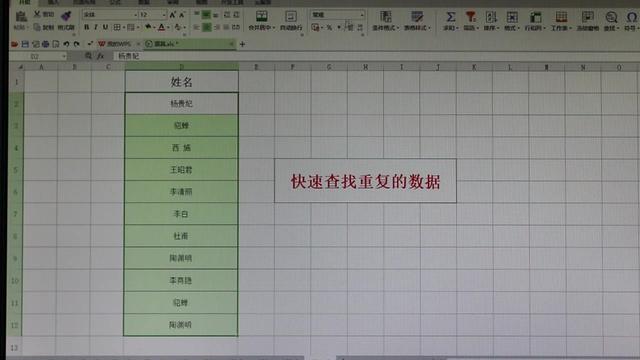Click the Redo arrow icon
The image size is (640, 360).
point(77,44)
